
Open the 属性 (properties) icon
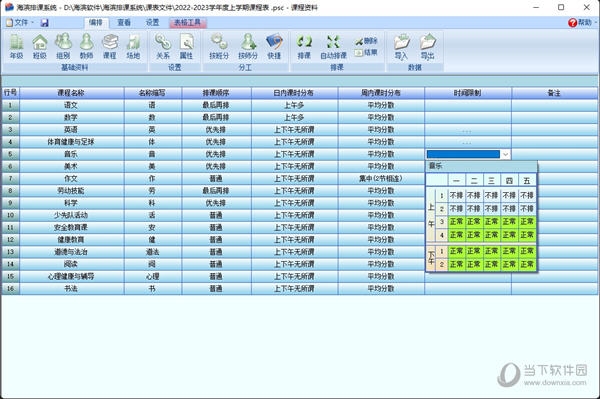186,46
